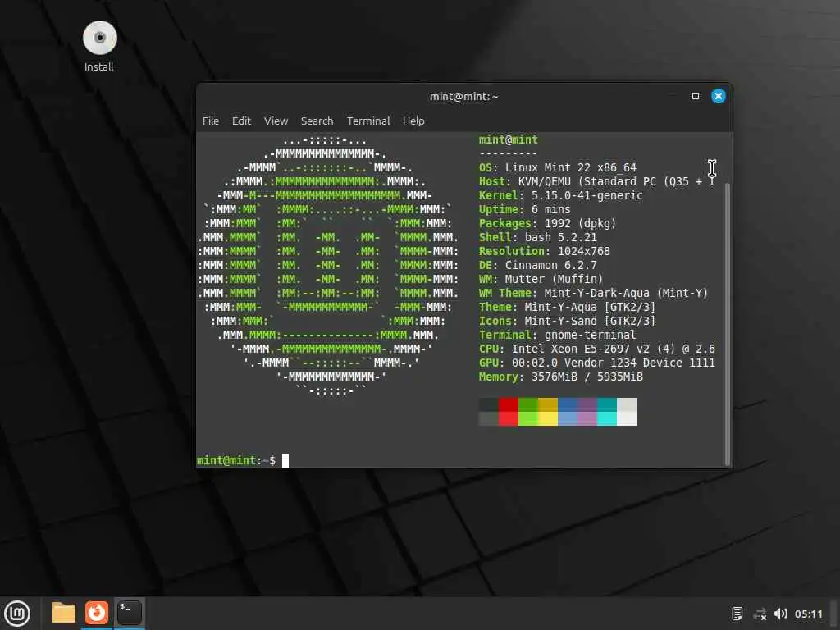Screen dimensions: 840x630
Task: Click the 'Memory: 3576MiB / 5935MiB' line
Action: 561,377
